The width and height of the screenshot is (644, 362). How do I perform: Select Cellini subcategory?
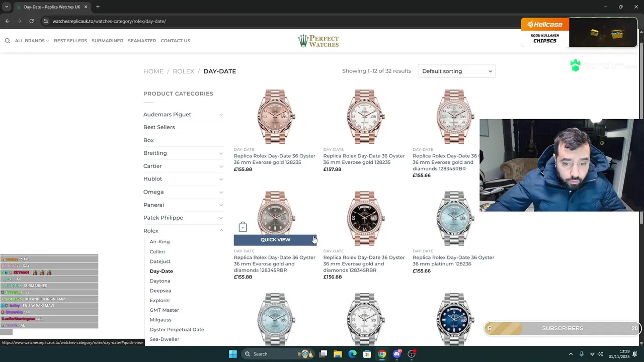157,252
